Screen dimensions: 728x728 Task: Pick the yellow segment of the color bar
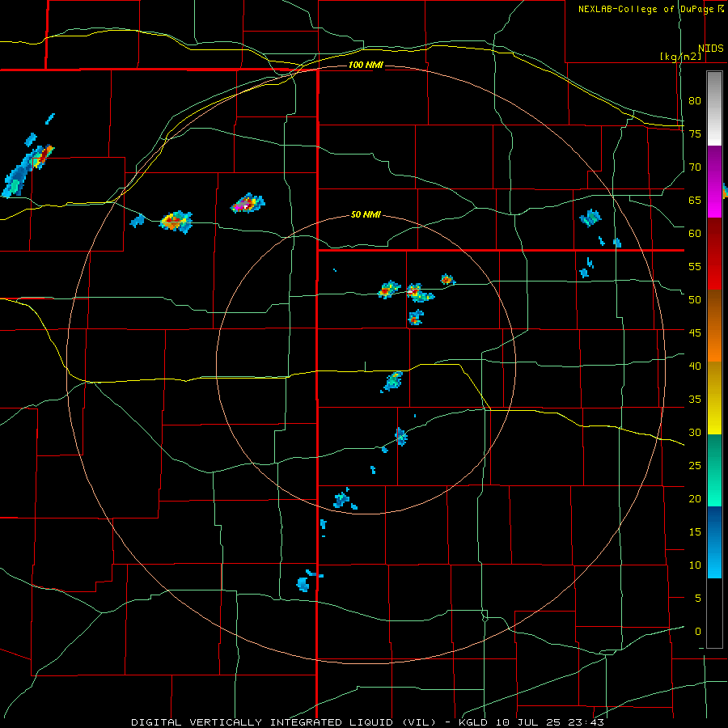coord(714,398)
